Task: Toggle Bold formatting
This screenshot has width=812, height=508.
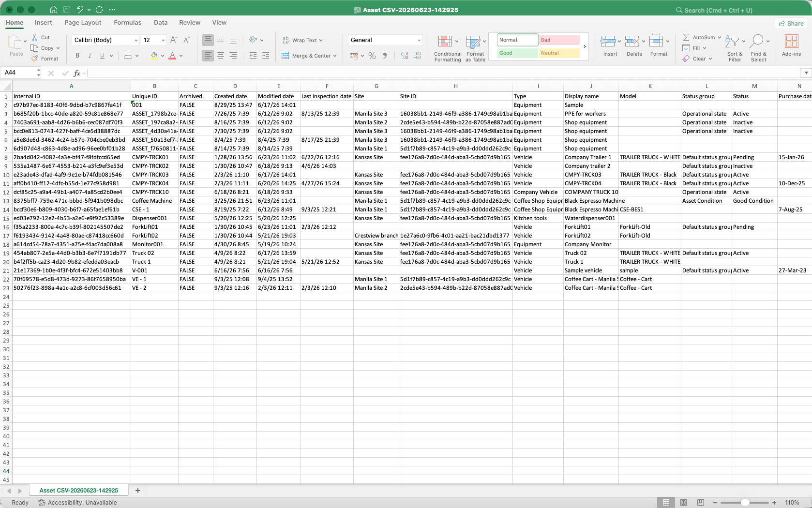Action: coord(77,56)
